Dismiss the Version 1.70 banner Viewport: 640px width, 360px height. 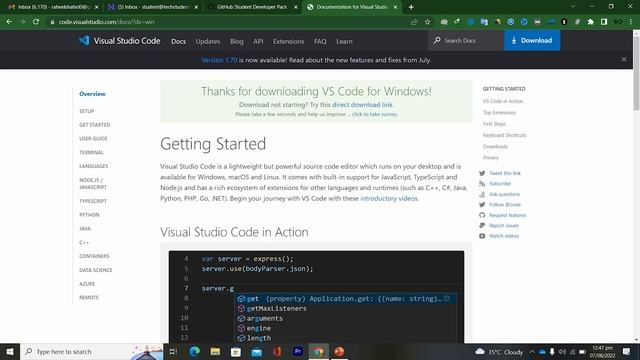tap(624, 59)
